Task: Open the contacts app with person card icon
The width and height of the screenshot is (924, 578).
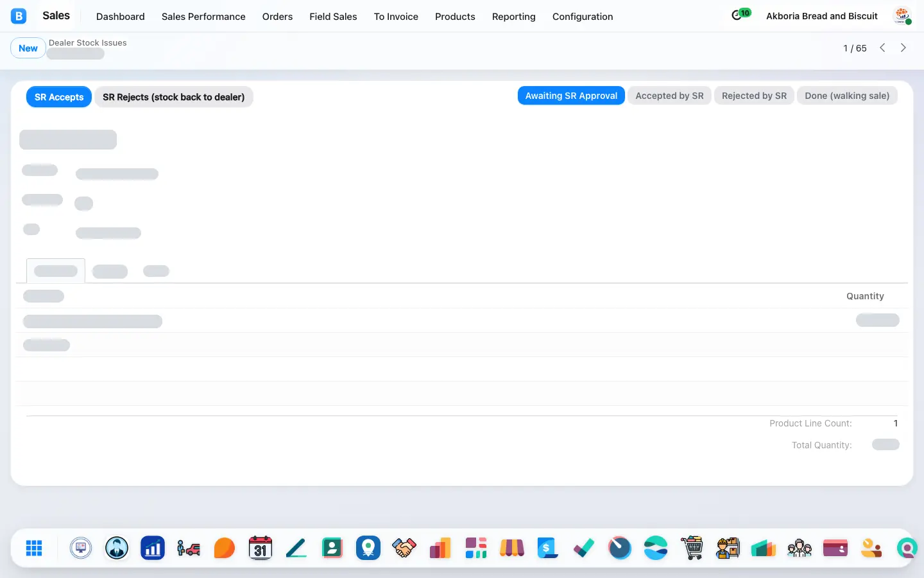Action: [332, 548]
